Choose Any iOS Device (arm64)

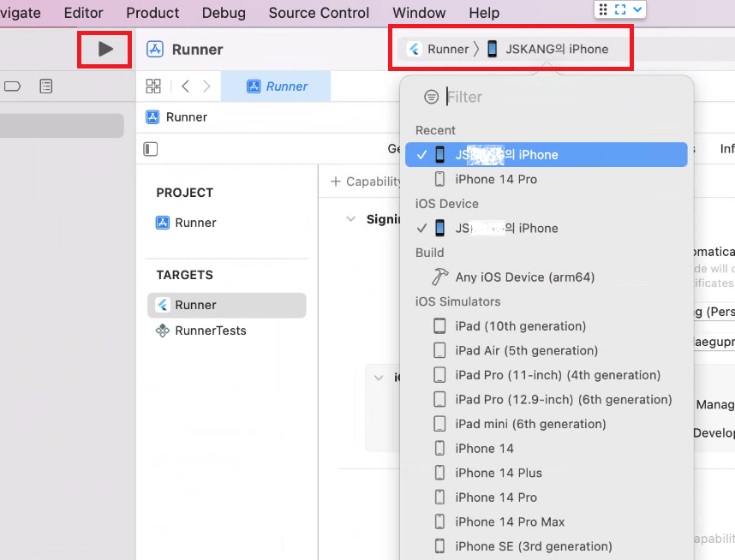tap(546, 277)
